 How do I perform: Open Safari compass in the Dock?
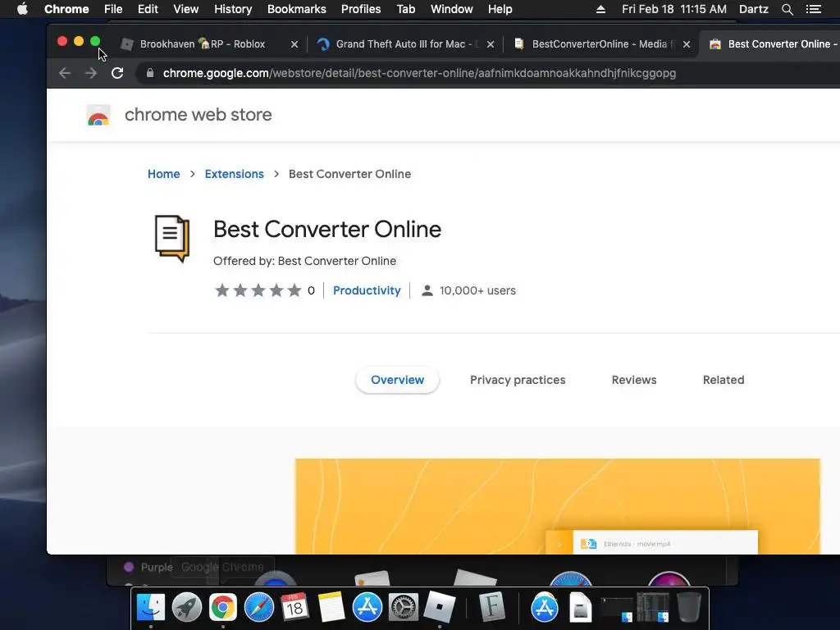pos(259,608)
